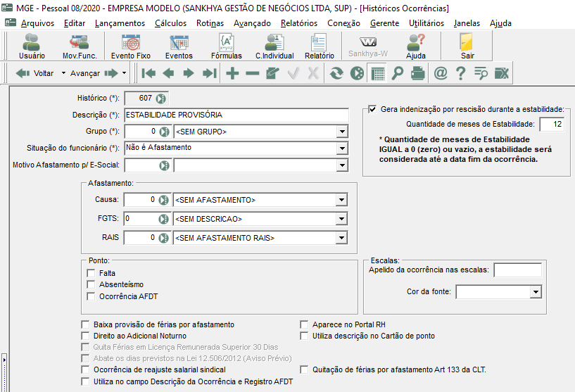Click the printer icon in toolbar
The width and height of the screenshot is (575, 392).
click(417, 73)
